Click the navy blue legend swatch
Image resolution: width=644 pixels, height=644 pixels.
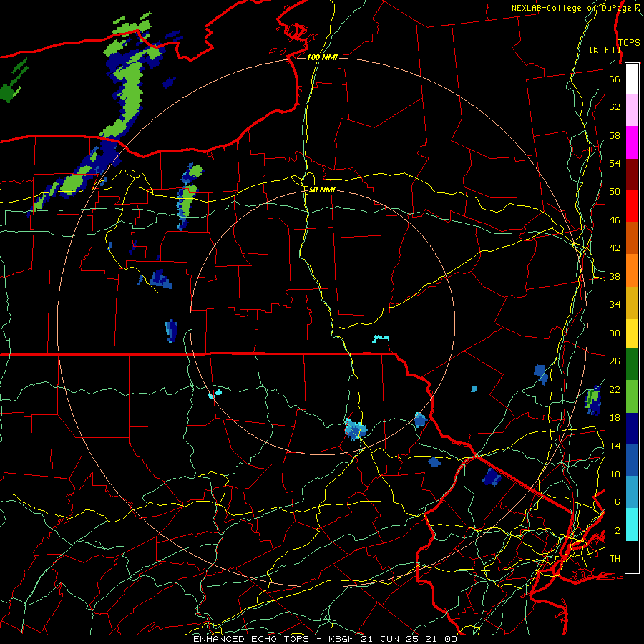tap(632, 429)
